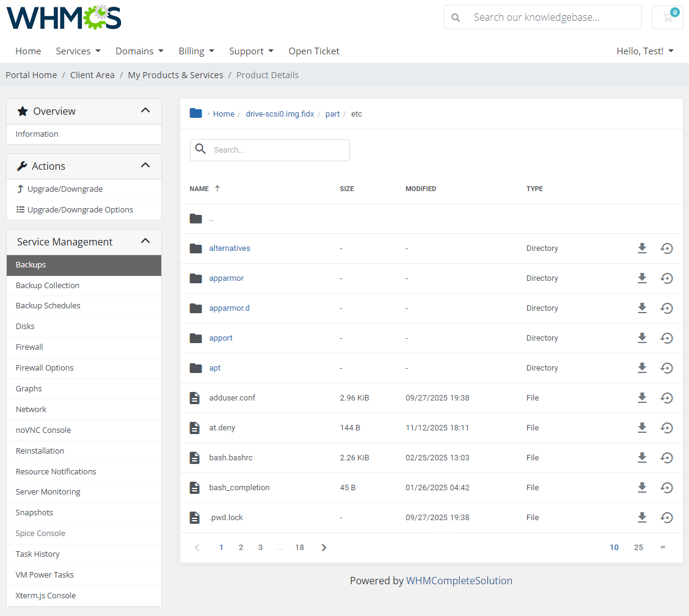Restore the apparmor.d directory
Screen dimensions: 689x616
pyautogui.click(x=666, y=308)
